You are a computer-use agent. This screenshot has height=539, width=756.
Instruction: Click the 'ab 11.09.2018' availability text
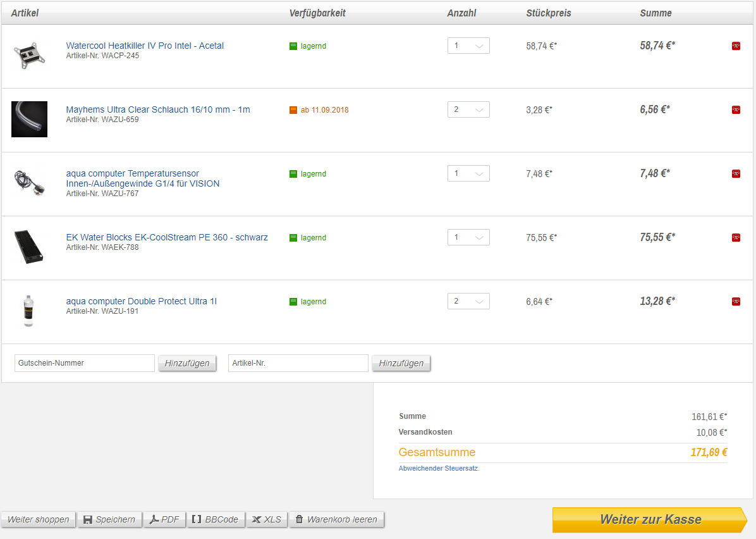324,110
